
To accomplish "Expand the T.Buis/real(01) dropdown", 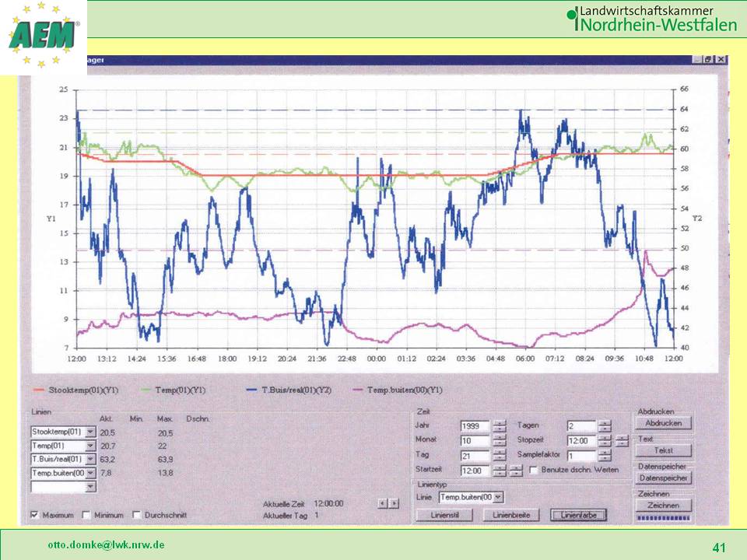I will click(x=90, y=459).
